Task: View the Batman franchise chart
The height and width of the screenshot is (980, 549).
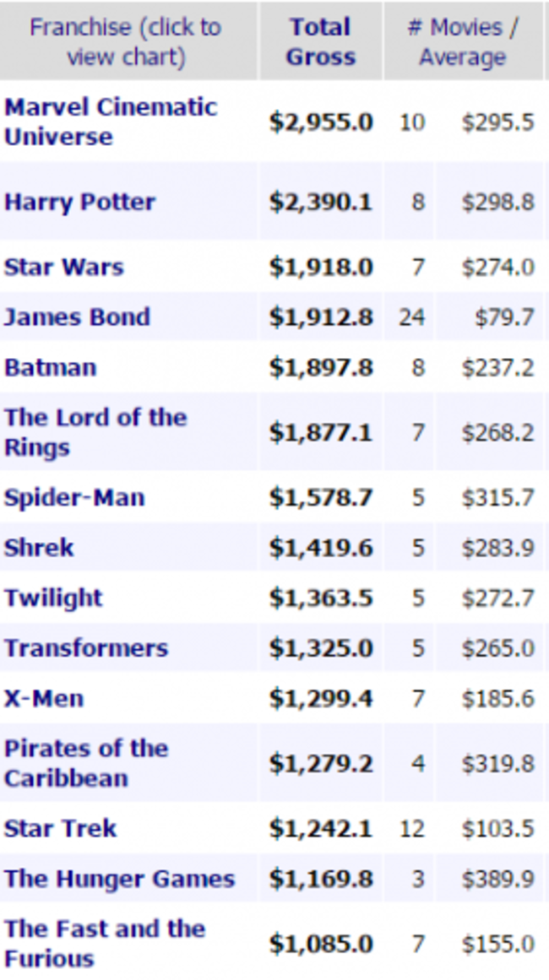Action: coord(50,368)
